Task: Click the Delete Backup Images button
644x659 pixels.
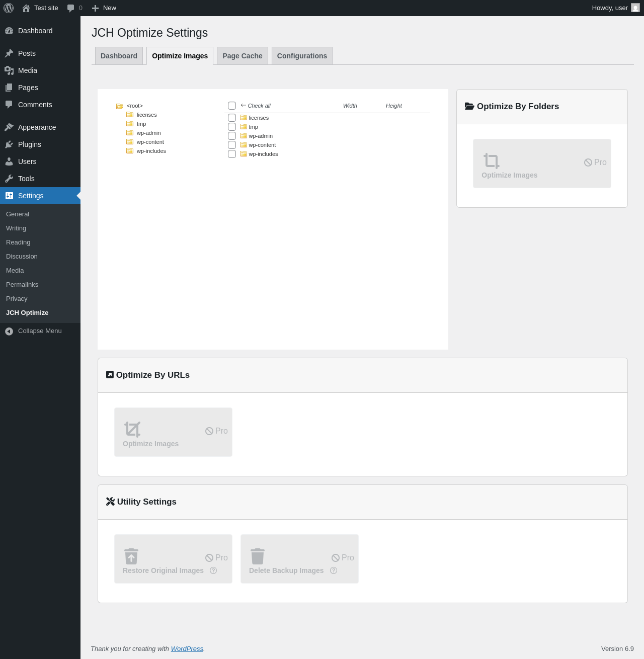Action: coord(299,559)
